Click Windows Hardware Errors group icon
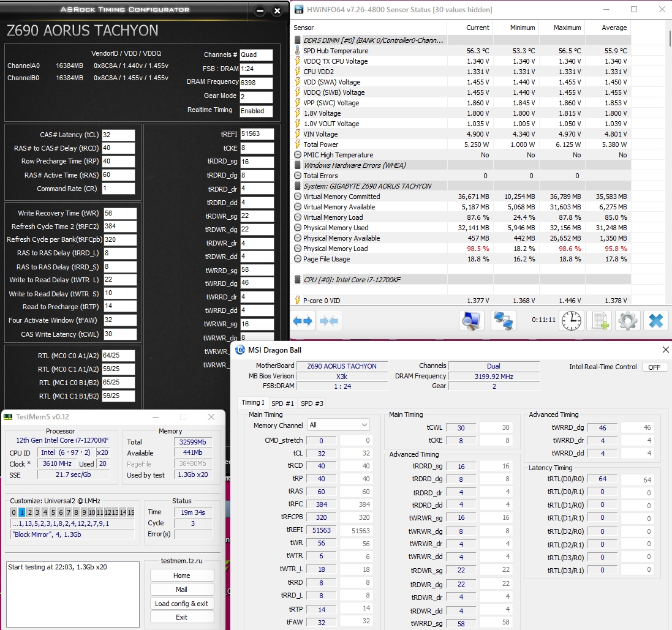 [298, 165]
